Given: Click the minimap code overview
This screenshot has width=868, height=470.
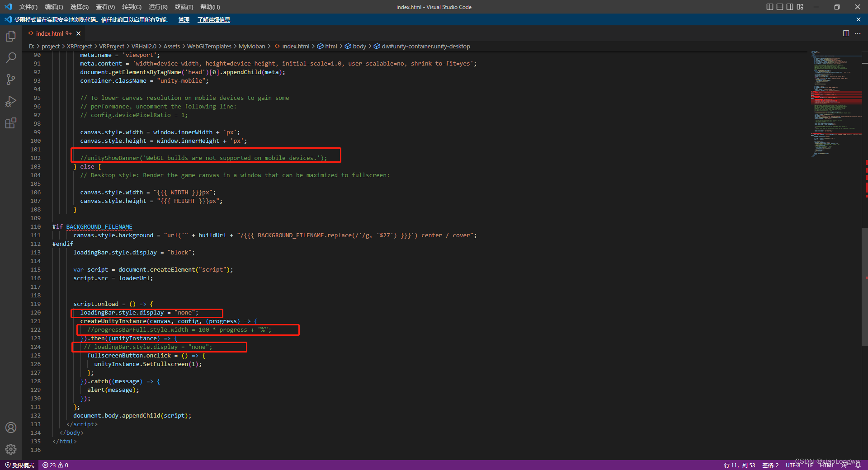Looking at the screenshot, I should [x=835, y=104].
